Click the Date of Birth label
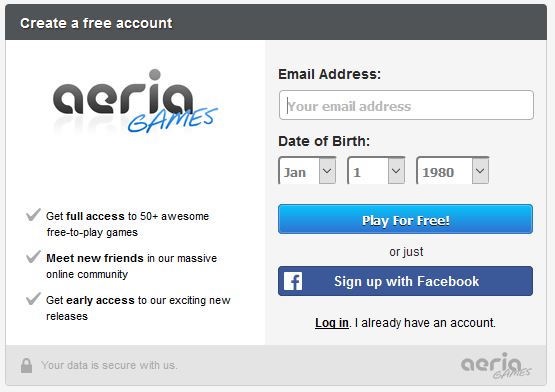Image resolution: width=555 pixels, height=392 pixels. point(324,141)
